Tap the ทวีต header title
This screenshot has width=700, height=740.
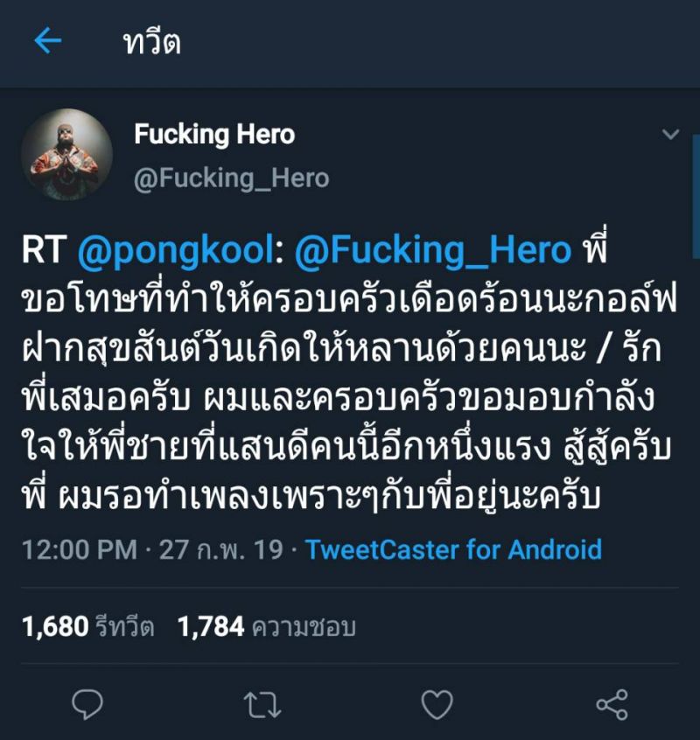point(152,42)
